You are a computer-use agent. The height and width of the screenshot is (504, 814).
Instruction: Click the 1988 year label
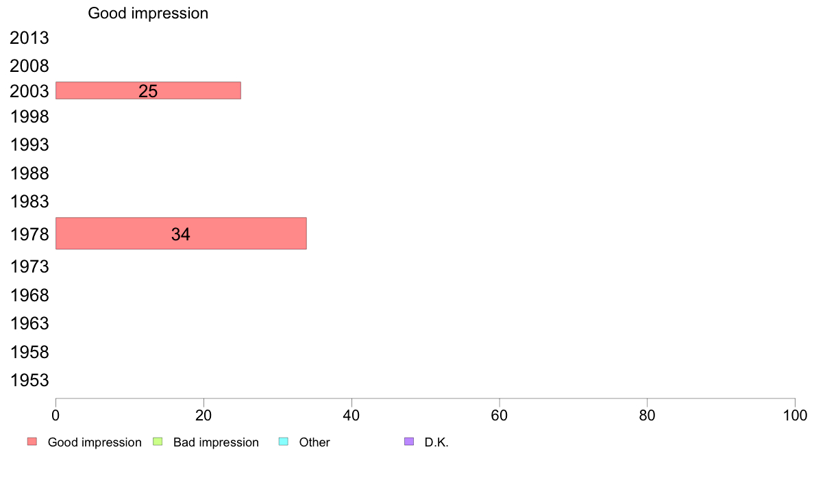point(29,173)
